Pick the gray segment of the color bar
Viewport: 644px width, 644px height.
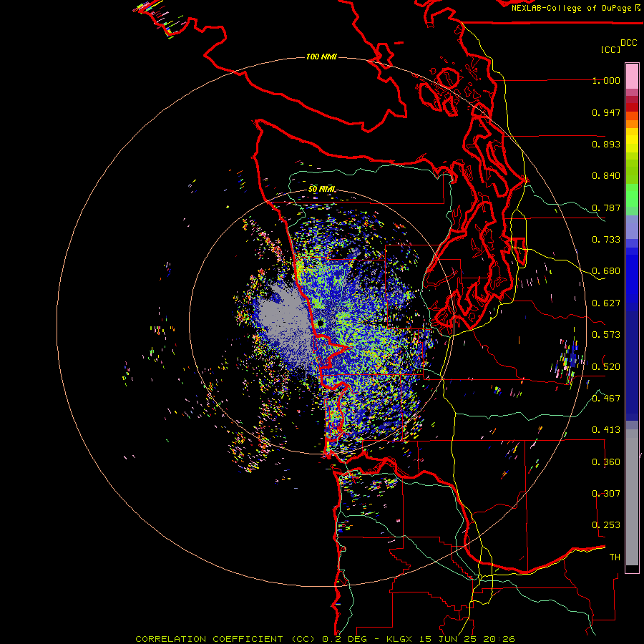(632, 497)
